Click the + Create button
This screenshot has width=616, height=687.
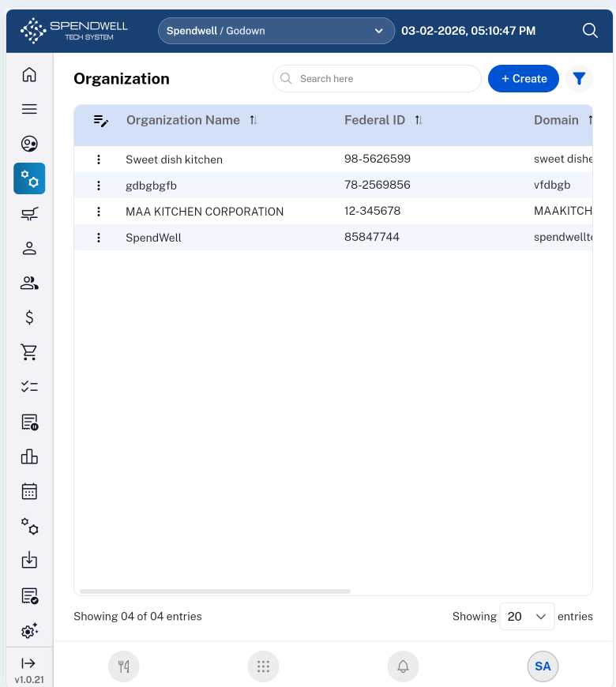point(524,79)
